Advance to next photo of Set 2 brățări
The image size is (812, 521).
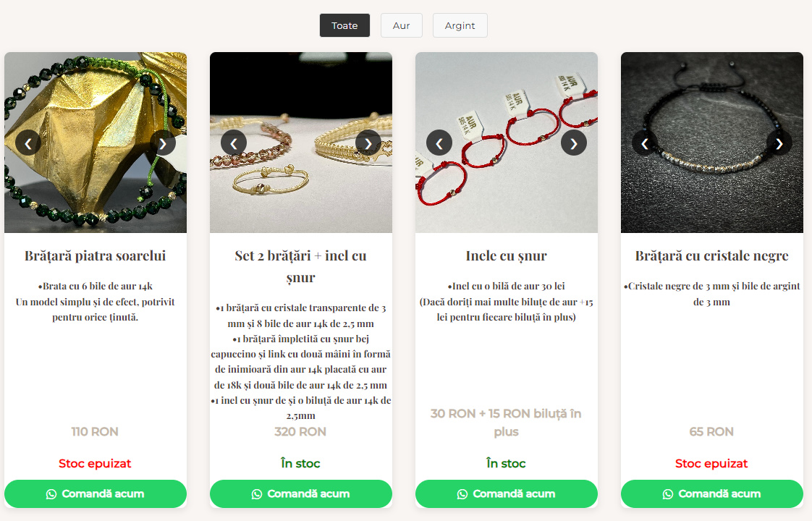click(x=368, y=143)
